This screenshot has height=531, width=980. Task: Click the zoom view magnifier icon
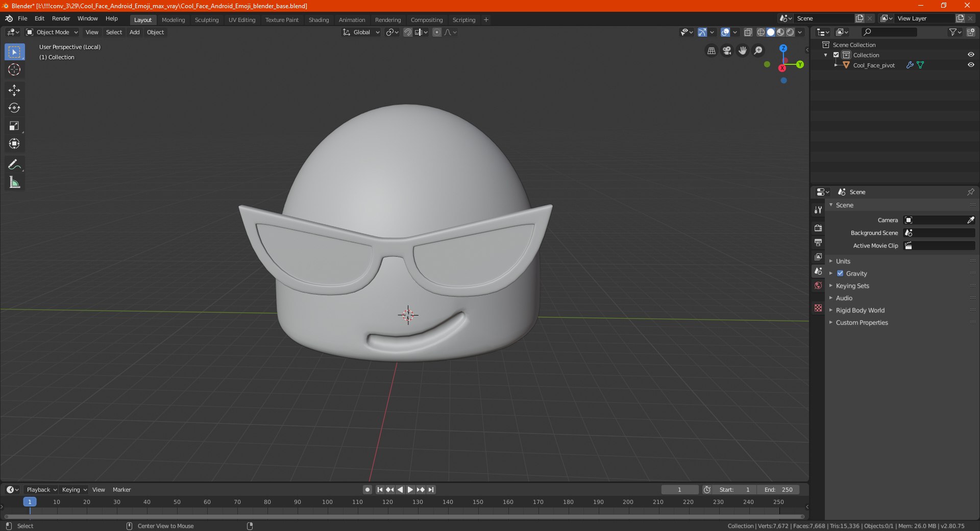pos(758,51)
